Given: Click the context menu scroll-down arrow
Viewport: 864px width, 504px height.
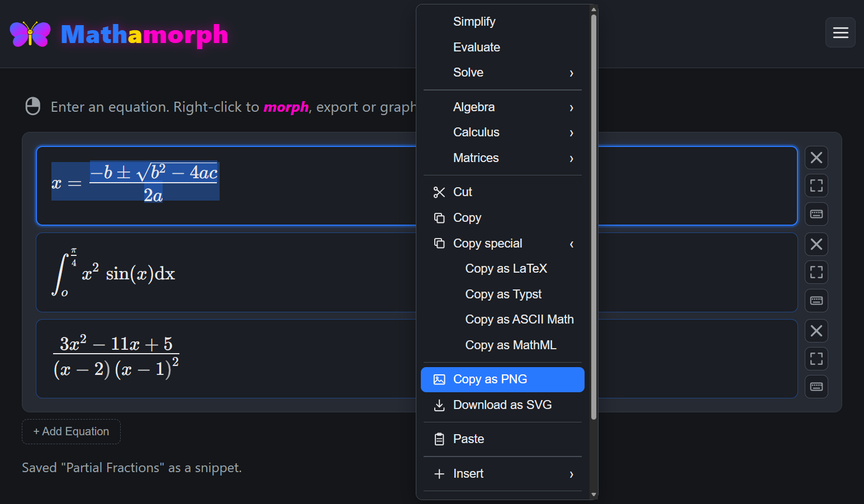Looking at the screenshot, I should point(594,495).
